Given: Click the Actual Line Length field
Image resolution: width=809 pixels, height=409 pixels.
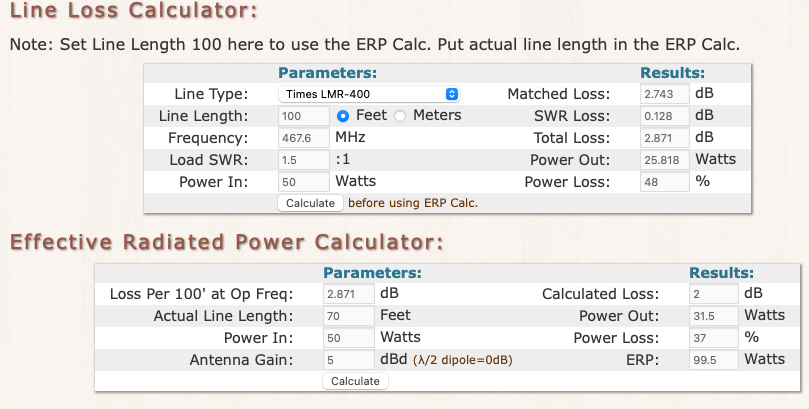Looking at the screenshot, I should point(347,317).
